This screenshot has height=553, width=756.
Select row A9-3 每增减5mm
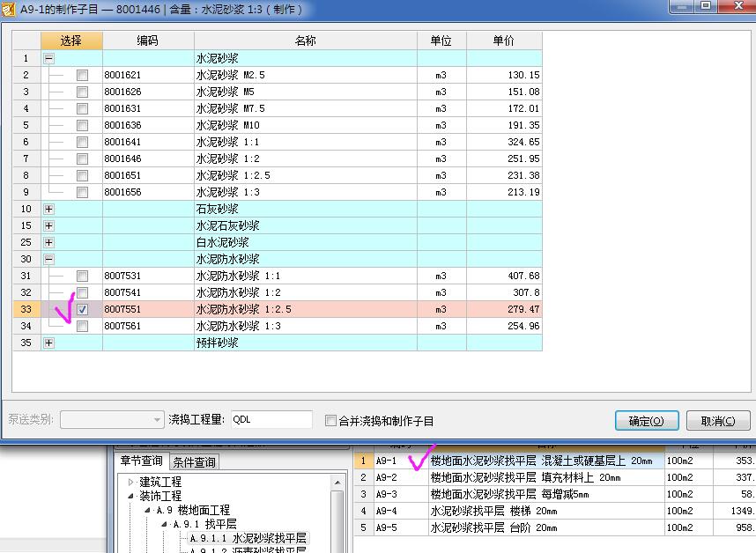pos(554,494)
